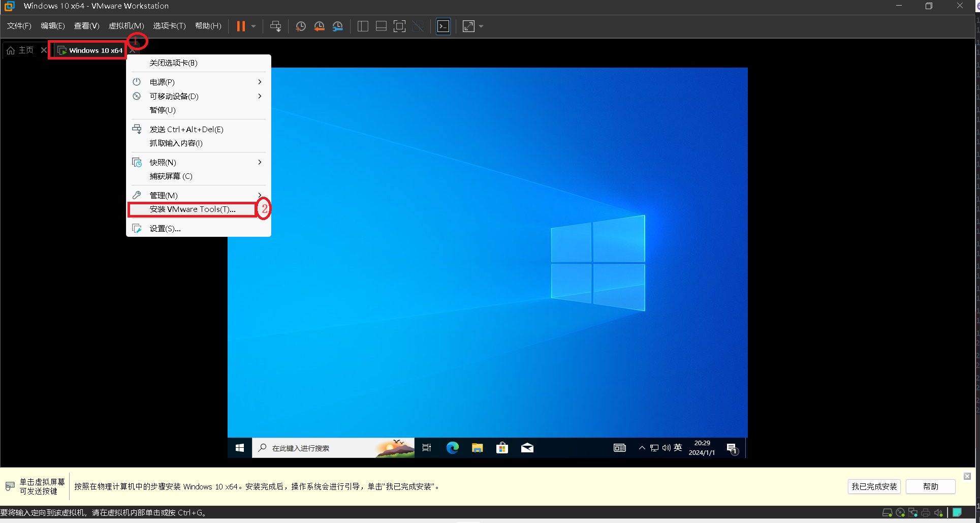Open the 文件(F) menu
The width and height of the screenshot is (980, 523).
[19, 26]
